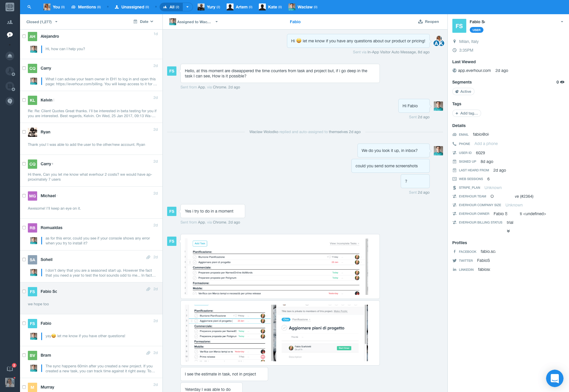Open the users list sidebar icon
This screenshot has width=569, height=392.
10,22
